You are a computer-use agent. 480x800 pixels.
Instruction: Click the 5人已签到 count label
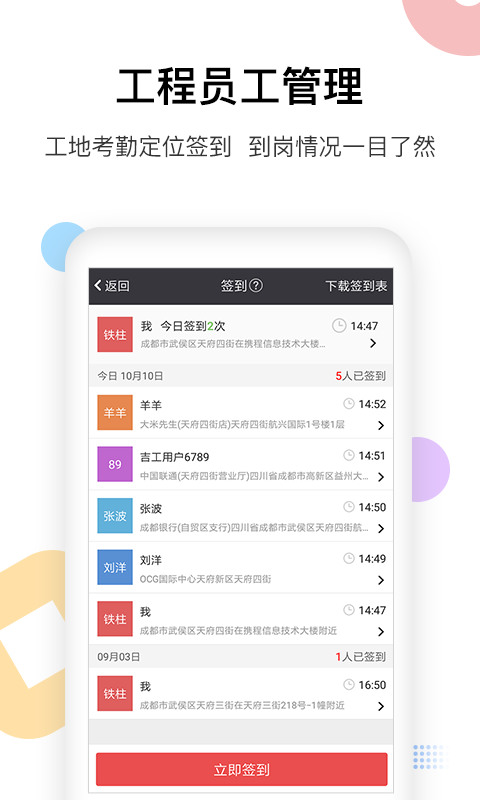pos(360,376)
